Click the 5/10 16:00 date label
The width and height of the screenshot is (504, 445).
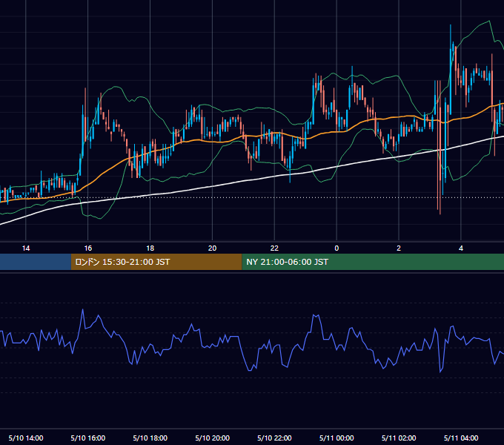click(x=88, y=438)
